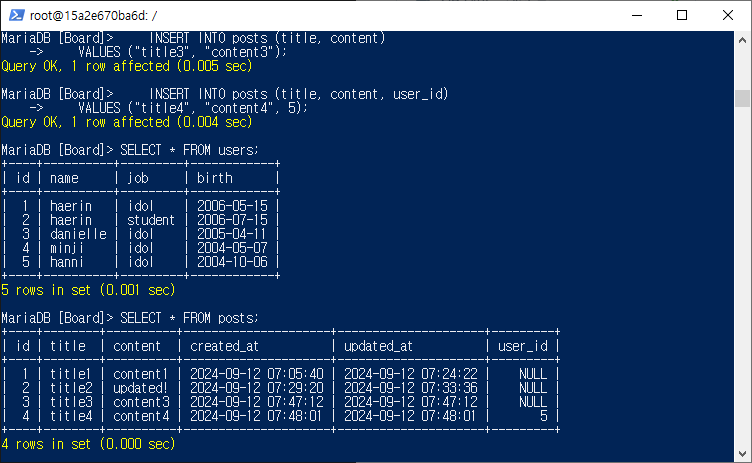Minimize the terminal window

(636, 15)
